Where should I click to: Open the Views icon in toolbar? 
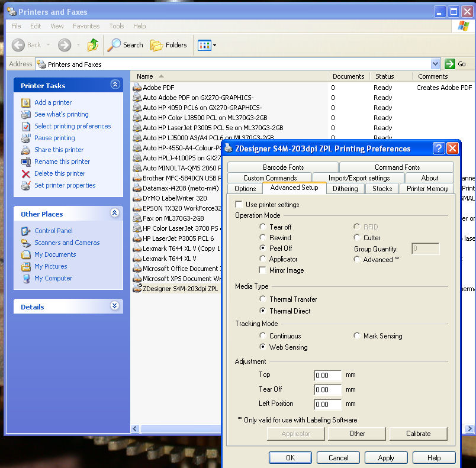pyautogui.click(x=204, y=45)
